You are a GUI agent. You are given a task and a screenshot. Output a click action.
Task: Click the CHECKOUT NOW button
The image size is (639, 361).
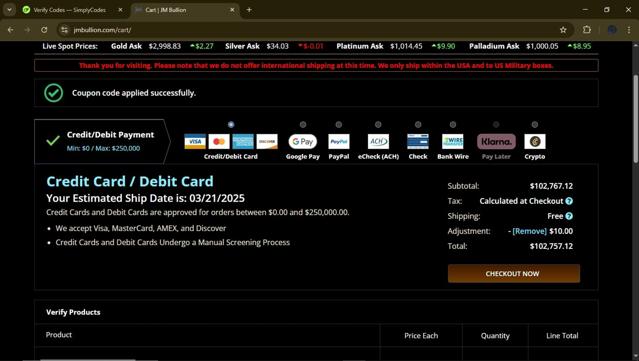513,273
